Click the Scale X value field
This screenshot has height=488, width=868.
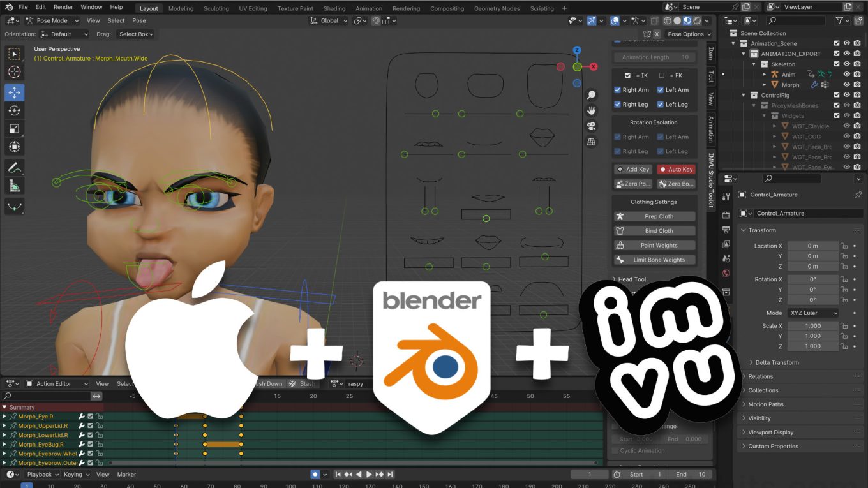[813, 326]
